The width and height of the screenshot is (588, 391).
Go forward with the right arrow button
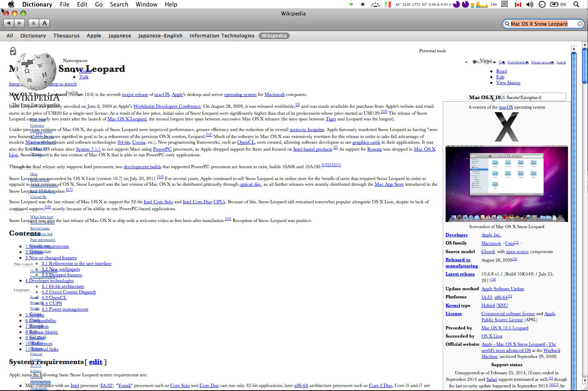click(20, 23)
